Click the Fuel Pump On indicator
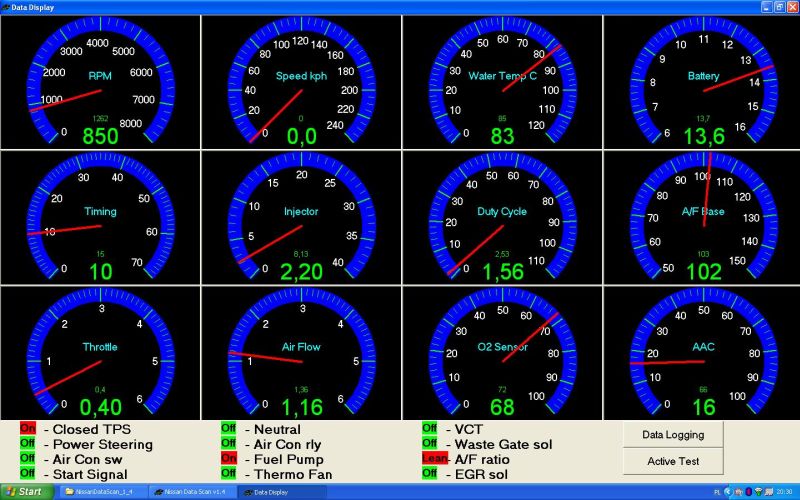The width and height of the screenshot is (800, 500). tap(229, 458)
